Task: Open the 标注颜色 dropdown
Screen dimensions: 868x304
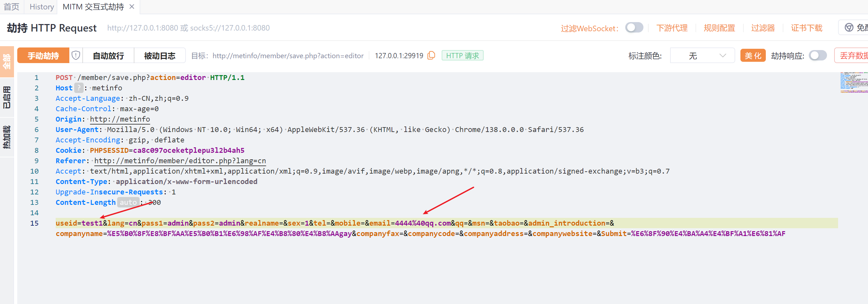Action: [702, 56]
